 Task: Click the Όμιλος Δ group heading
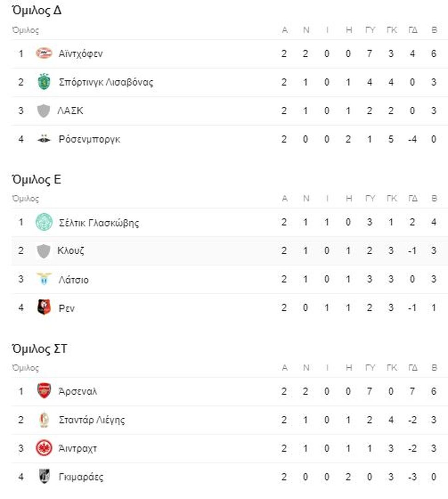36,10
